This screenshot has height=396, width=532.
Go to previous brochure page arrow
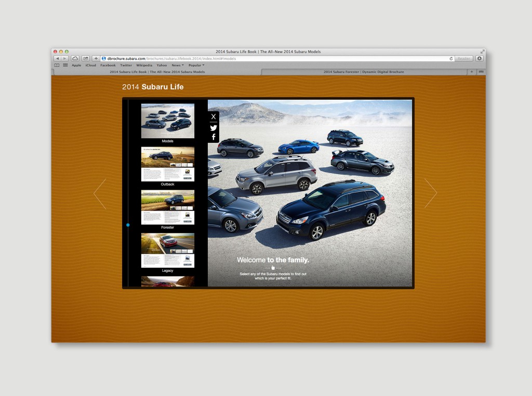tap(100, 193)
